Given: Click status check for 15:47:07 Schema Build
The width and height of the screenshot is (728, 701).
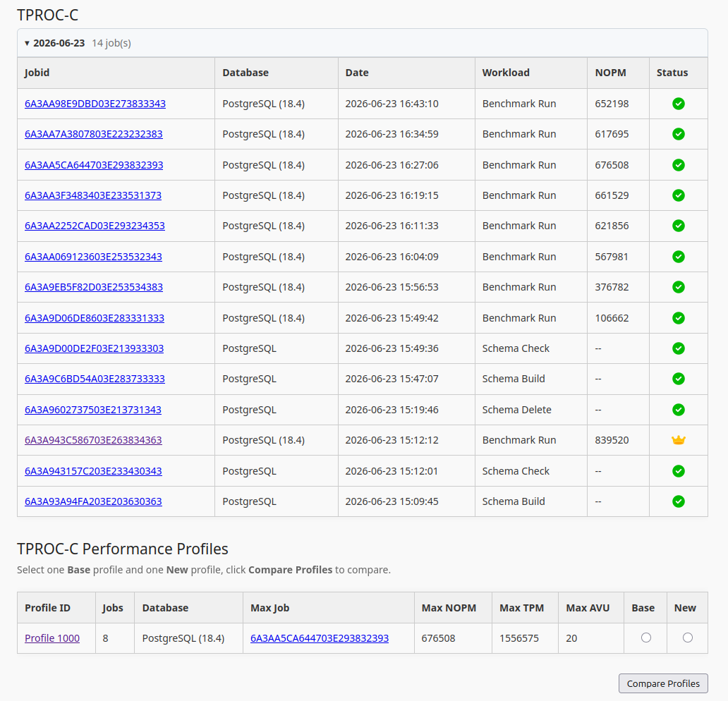Looking at the screenshot, I should click(679, 379).
